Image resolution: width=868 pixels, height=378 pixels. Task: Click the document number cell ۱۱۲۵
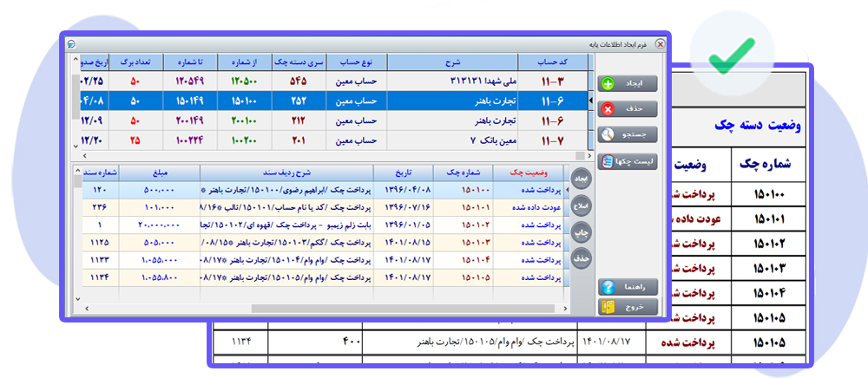pos(100,242)
